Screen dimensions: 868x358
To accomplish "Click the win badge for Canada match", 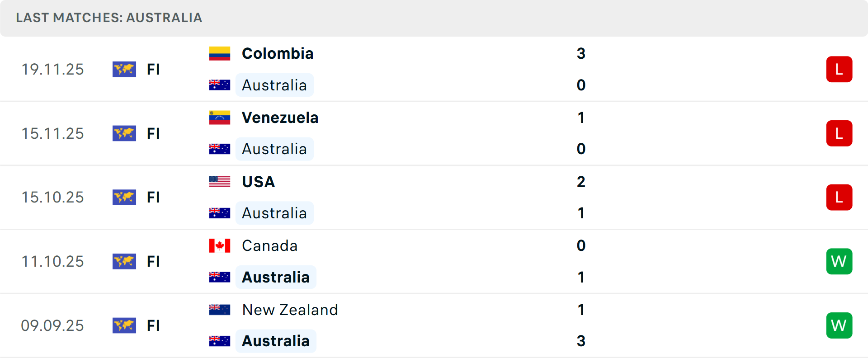I will tap(839, 261).
